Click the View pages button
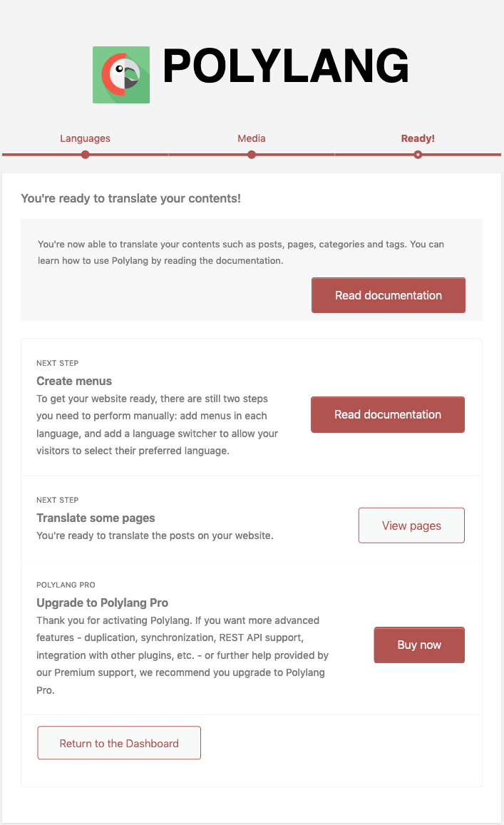 pos(411,526)
